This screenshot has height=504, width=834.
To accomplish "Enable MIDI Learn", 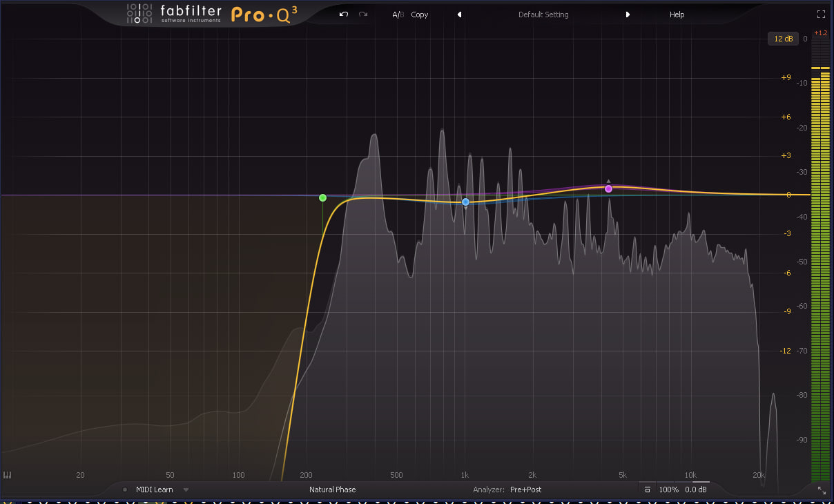I will [155, 490].
